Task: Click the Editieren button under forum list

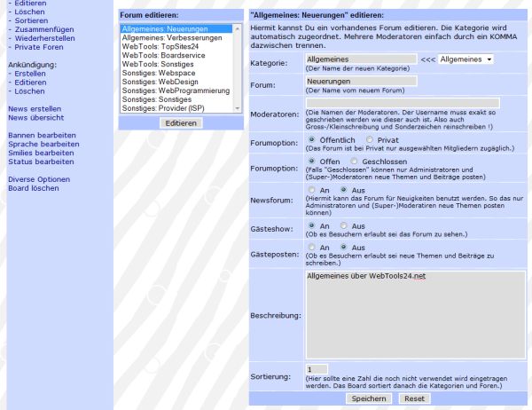Action: tap(181, 123)
